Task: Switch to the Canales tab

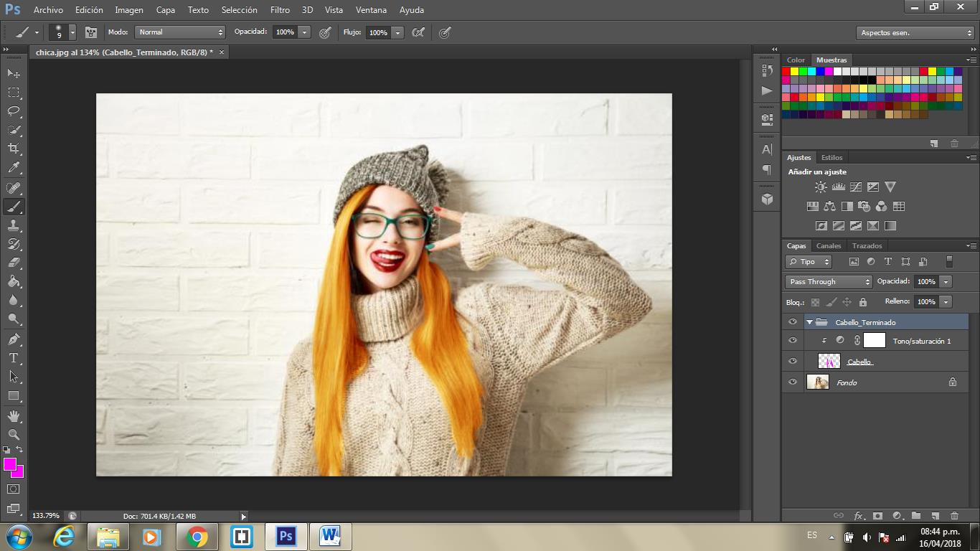Action: coord(829,246)
